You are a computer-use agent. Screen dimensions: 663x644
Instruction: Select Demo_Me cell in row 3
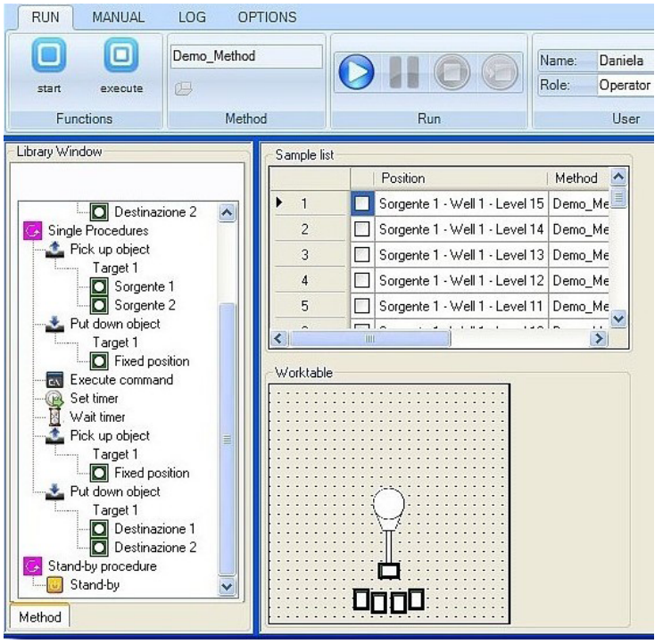coord(579,255)
